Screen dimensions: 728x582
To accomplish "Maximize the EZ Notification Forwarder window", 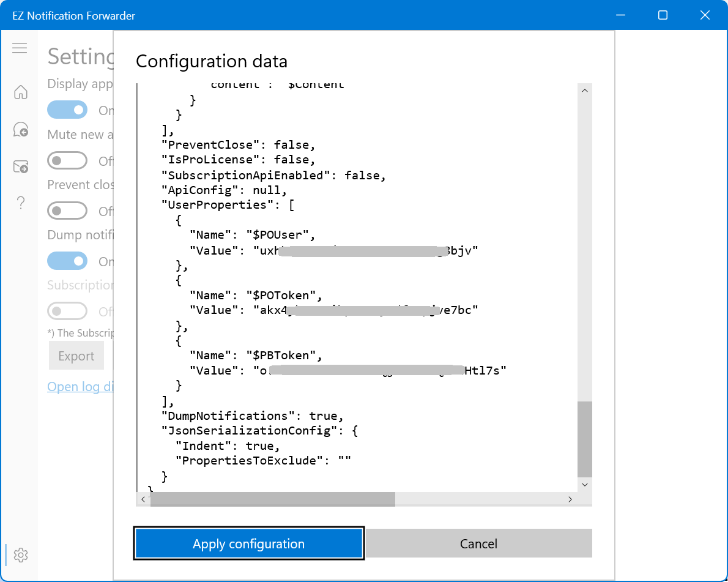I will tap(663, 15).
